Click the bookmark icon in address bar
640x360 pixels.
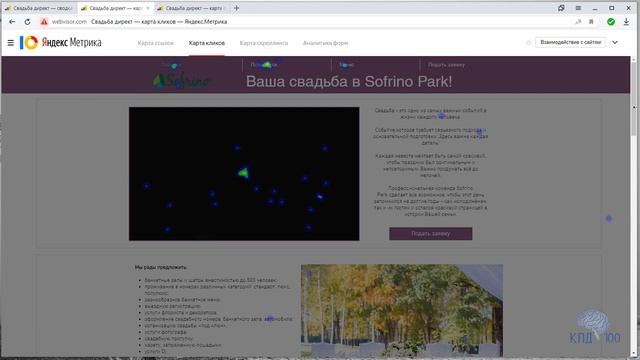[591, 22]
